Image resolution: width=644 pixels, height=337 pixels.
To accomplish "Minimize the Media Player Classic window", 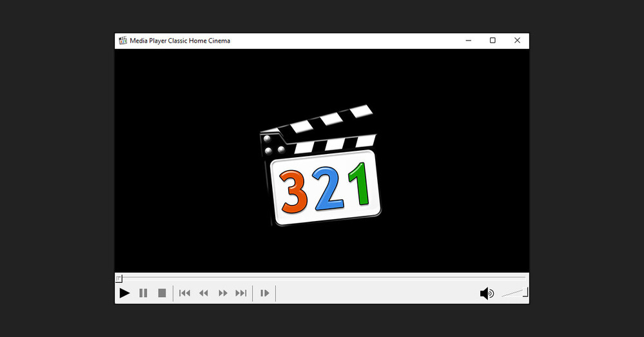I will (469, 41).
